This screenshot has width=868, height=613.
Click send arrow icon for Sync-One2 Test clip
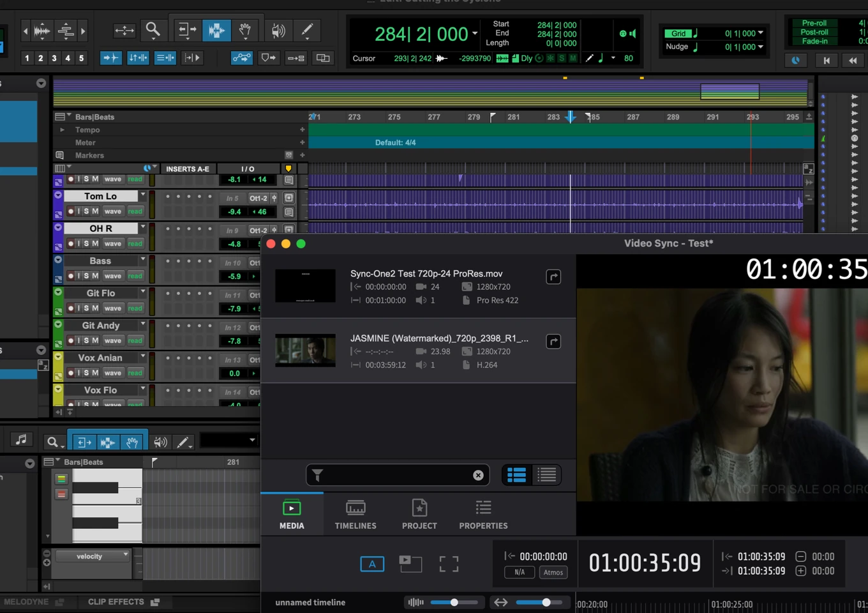point(553,277)
